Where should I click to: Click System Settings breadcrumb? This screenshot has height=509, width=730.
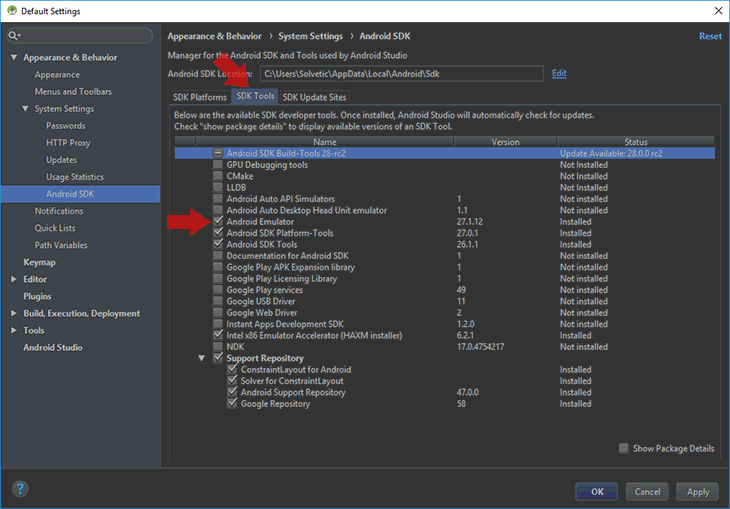(x=311, y=36)
